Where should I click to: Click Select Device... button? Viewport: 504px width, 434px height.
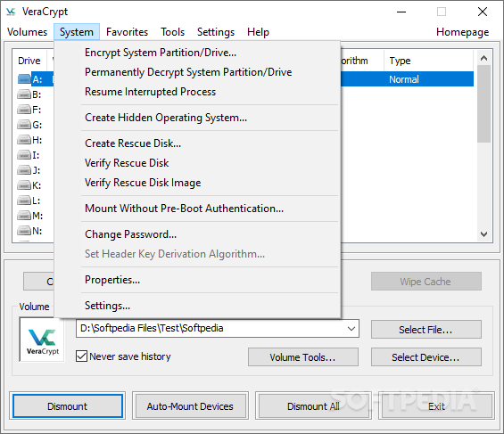(x=426, y=357)
